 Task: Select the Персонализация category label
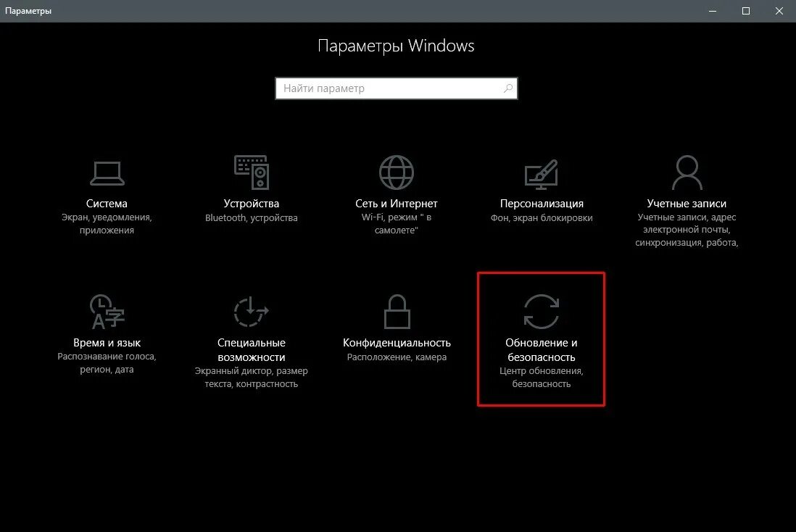click(540, 204)
